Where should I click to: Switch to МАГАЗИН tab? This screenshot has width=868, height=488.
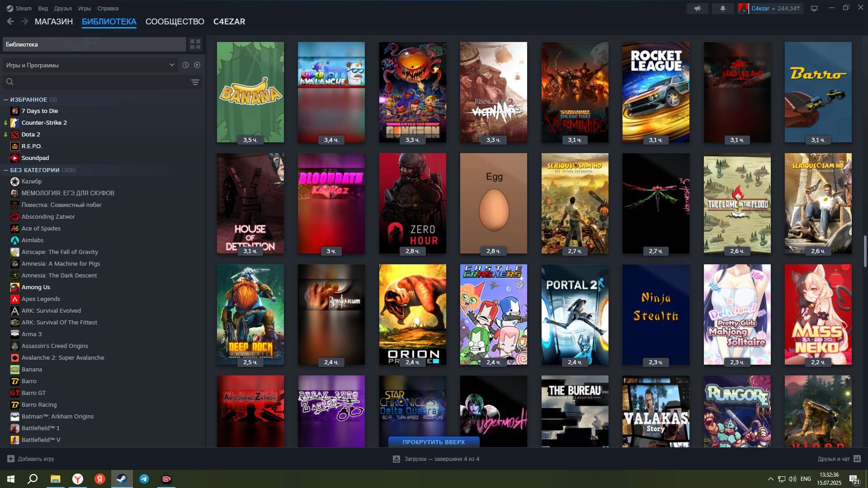click(54, 22)
